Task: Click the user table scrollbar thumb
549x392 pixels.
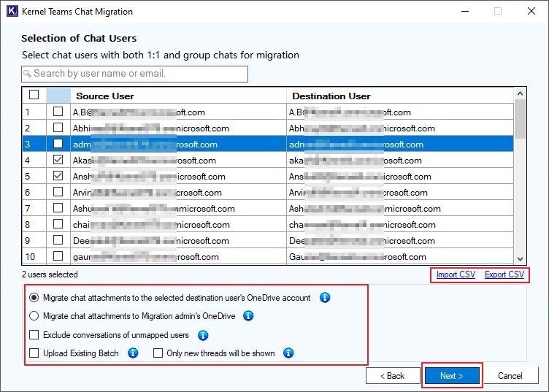Action: coord(520,119)
